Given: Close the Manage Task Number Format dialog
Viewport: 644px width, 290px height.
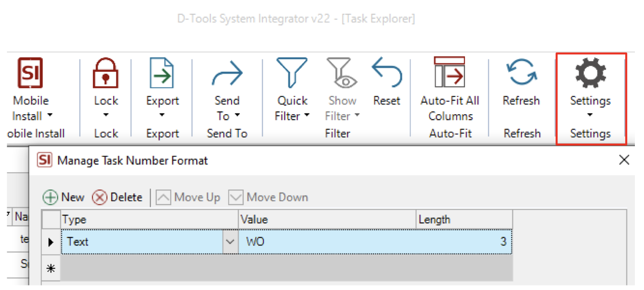Looking at the screenshot, I should (x=624, y=160).
